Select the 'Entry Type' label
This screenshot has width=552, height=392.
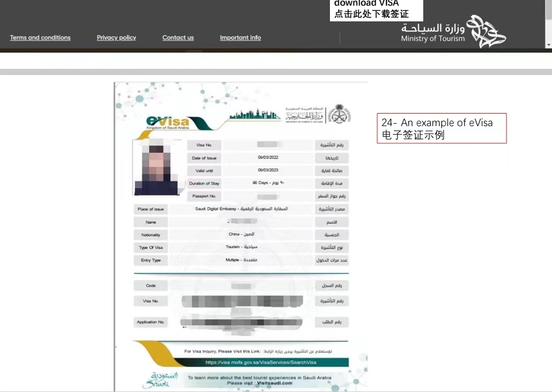pyautogui.click(x=151, y=260)
